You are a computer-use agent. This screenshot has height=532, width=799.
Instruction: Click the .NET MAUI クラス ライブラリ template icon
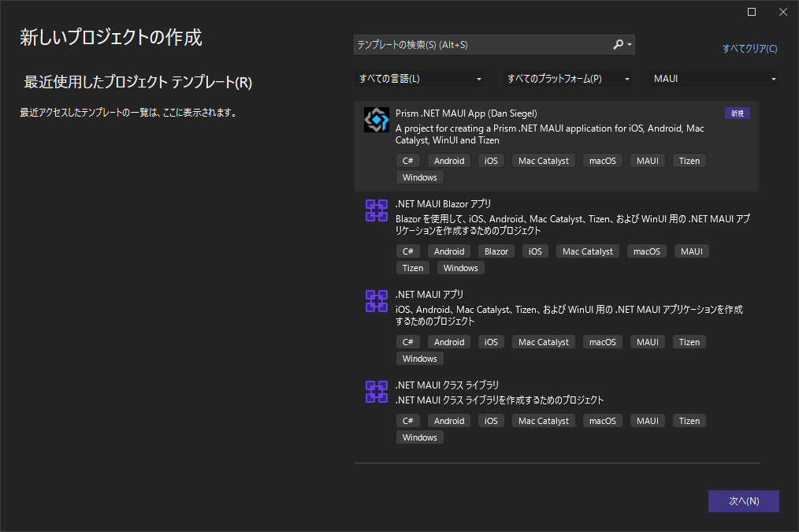tap(377, 392)
